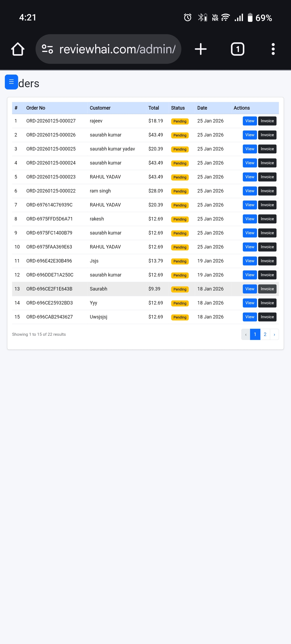The height and width of the screenshot is (644, 291).
Task: Tap the address bar URL reviewhai.com/admin/
Action: 117,49
